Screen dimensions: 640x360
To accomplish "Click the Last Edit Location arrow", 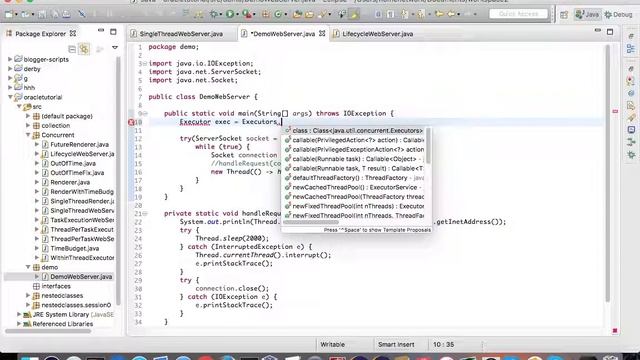I will pyautogui.click(x=439, y=14).
